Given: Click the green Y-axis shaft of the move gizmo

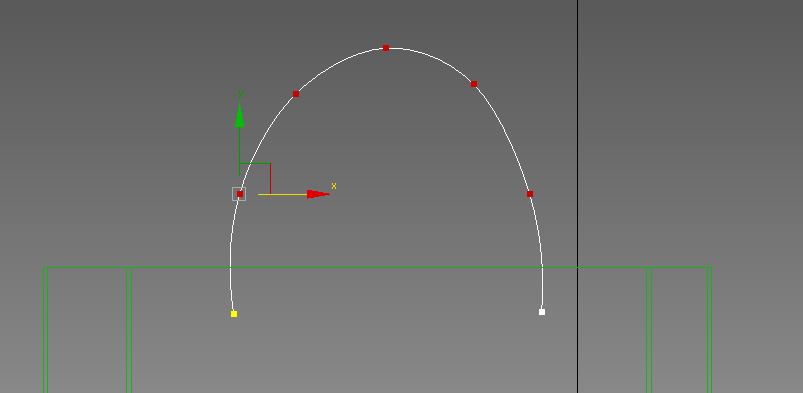Looking at the screenshot, I should [239, 151].
